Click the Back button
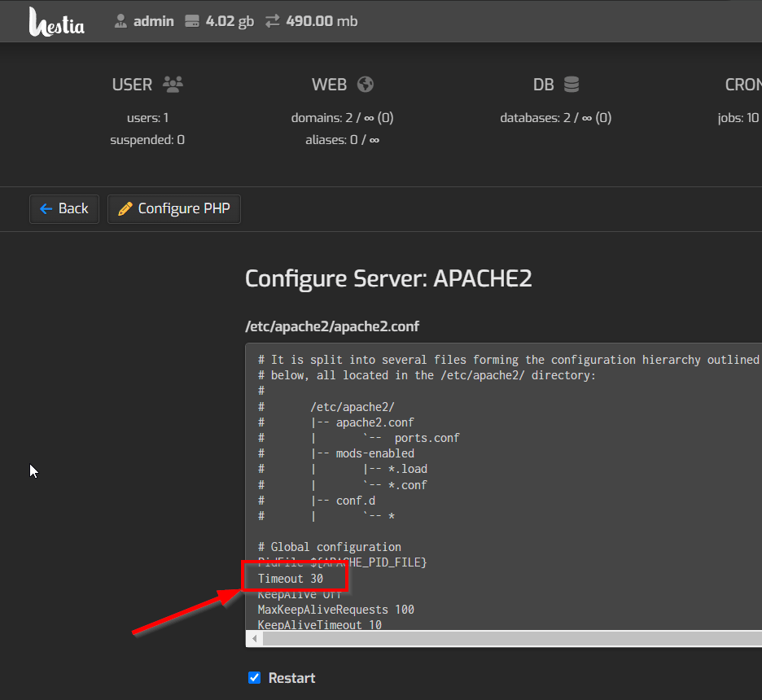762x700 pixels. [63, 208]
